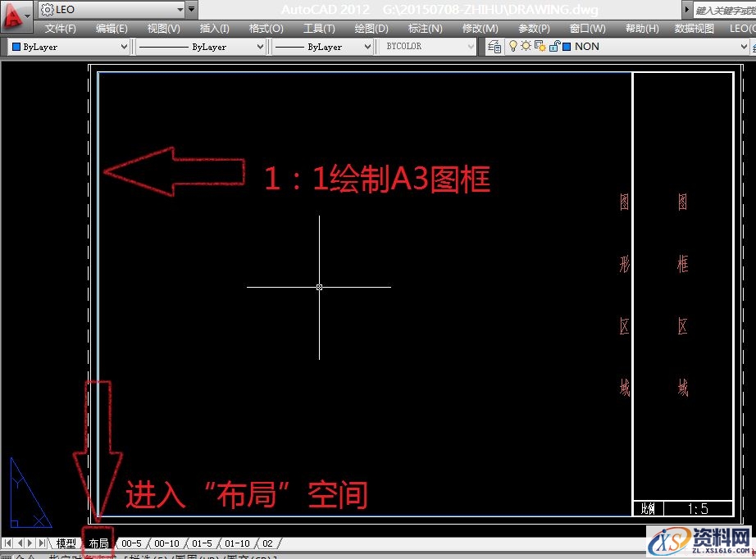The width and height of the screenshot is (756, 559).
Task: Open the Layer Properties Manager
Action: click(x=494, y=47)
